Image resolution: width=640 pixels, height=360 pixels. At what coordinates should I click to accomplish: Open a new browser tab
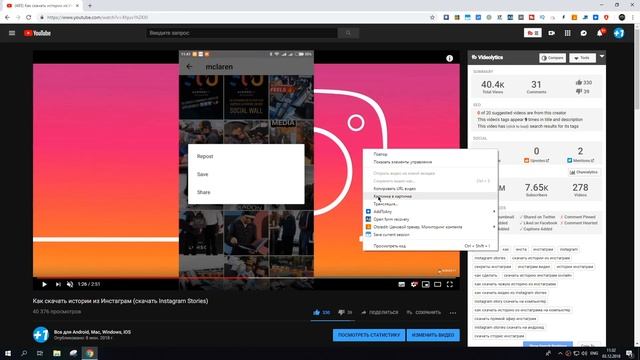click(x=90, y=6)
